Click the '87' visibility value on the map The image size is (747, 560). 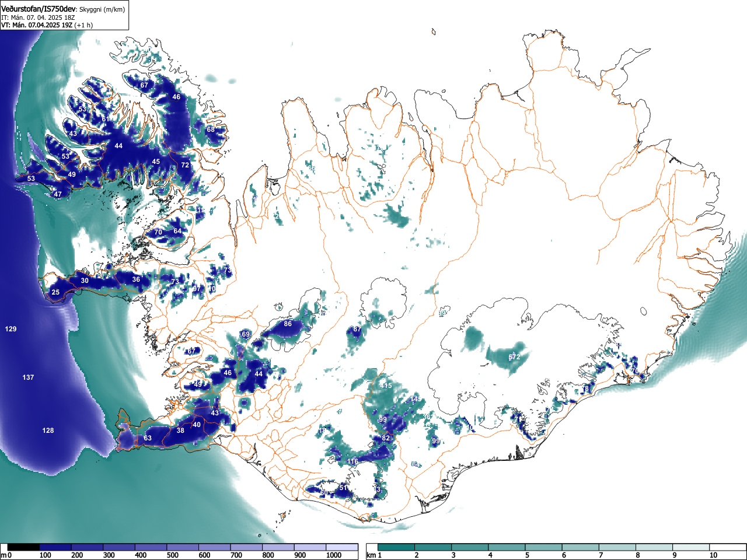(x=357, y=330)
